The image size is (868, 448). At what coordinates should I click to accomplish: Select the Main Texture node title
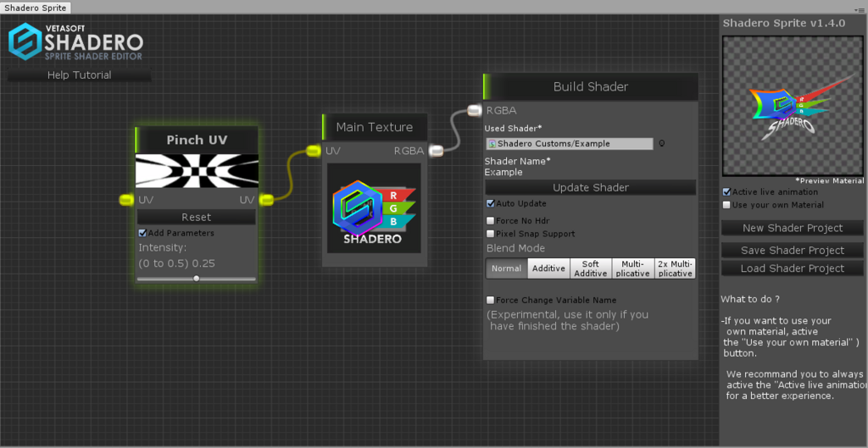(375, 127)
